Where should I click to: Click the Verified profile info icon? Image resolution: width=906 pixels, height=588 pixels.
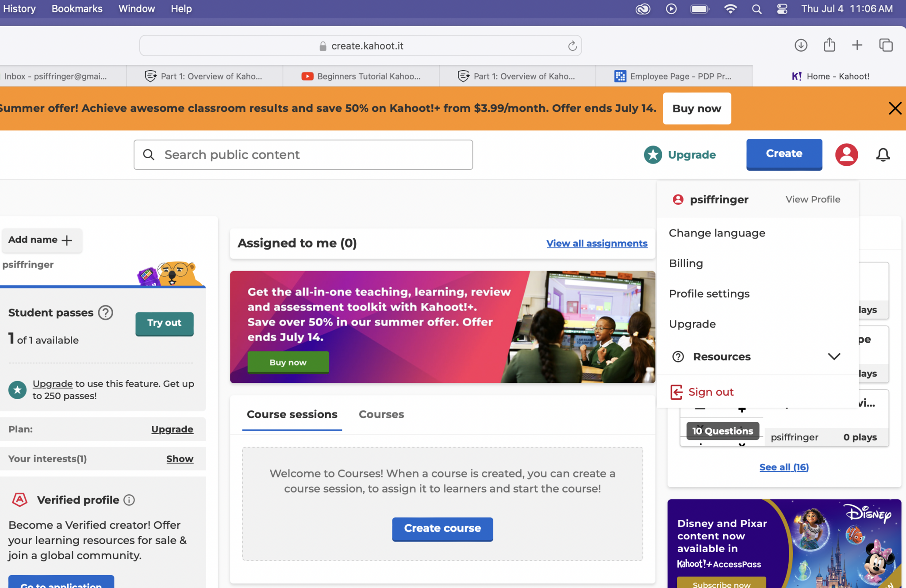129,500
